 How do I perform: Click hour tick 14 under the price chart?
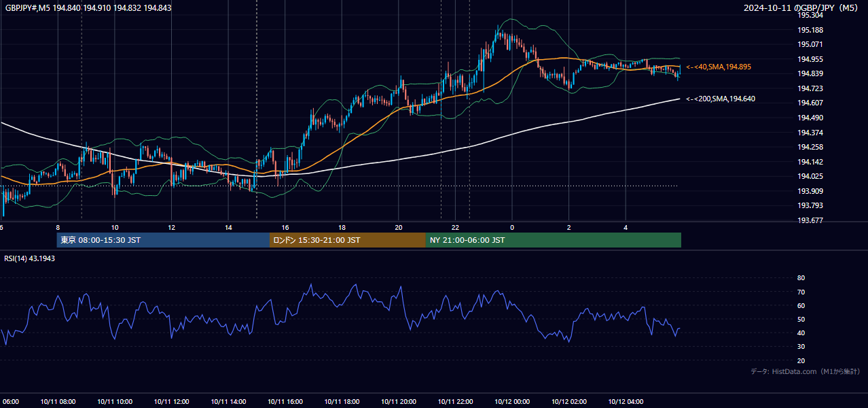pos(228,228)
